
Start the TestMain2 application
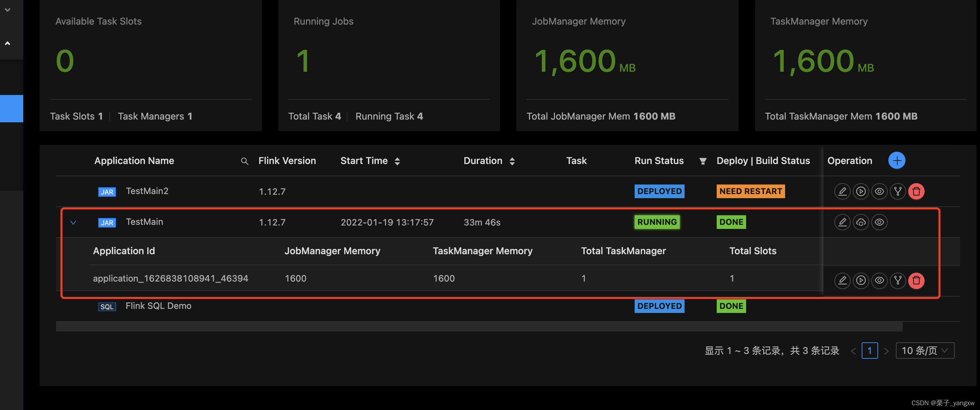(861, 191)
